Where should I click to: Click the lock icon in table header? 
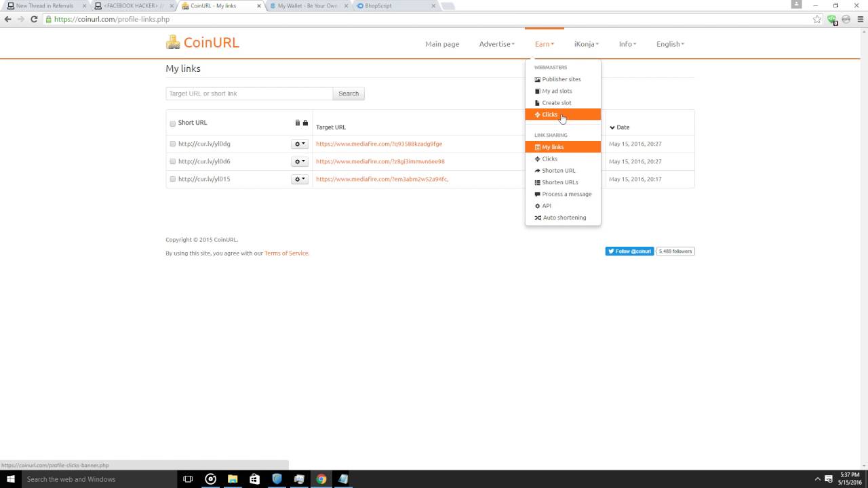pos(305,123)
